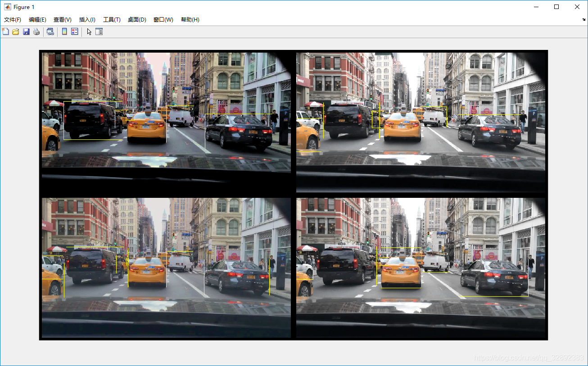Screen dimensions: 588x366
Task: Maximize the Figure 1 window
Action: tap(556, 7)
